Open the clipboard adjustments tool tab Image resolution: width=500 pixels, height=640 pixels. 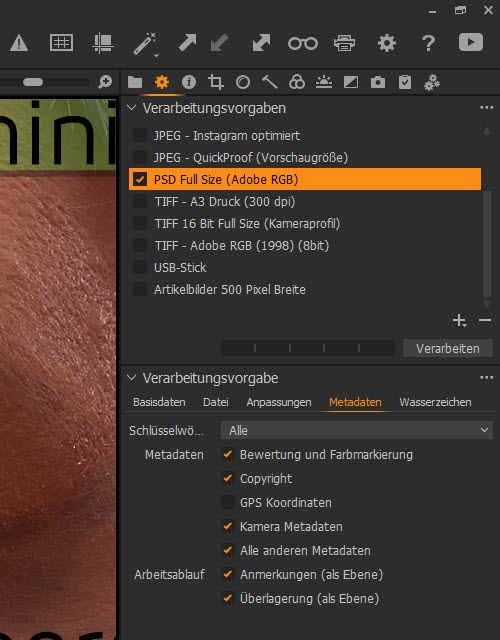405,82
